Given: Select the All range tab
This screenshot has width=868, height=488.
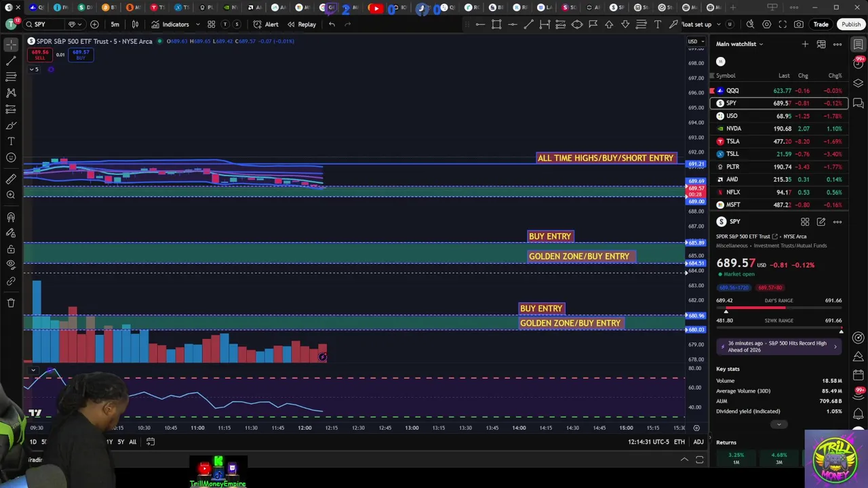Looking at the screenshot, I should pyautogui.click(x=133, y=442).
